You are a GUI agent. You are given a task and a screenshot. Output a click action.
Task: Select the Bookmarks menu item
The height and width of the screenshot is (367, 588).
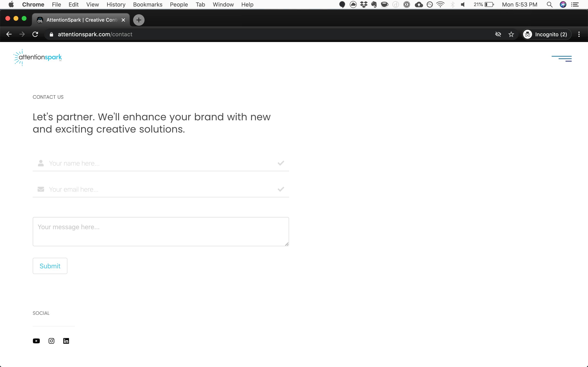click(x=148, y=5)
